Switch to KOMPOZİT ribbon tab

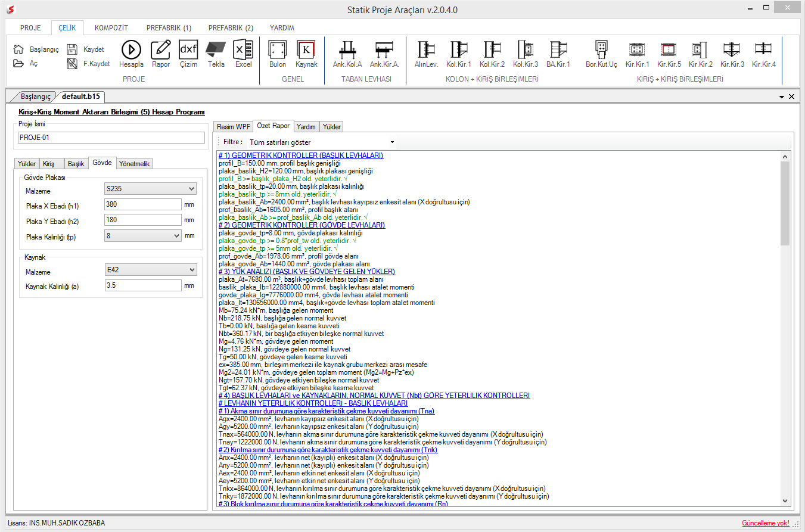[x=111, y=28]
